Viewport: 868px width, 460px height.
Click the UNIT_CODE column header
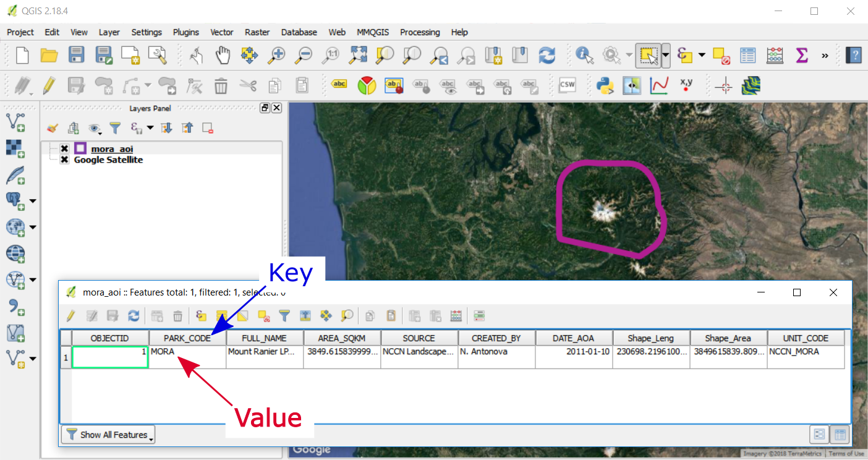tap(806, 338)
